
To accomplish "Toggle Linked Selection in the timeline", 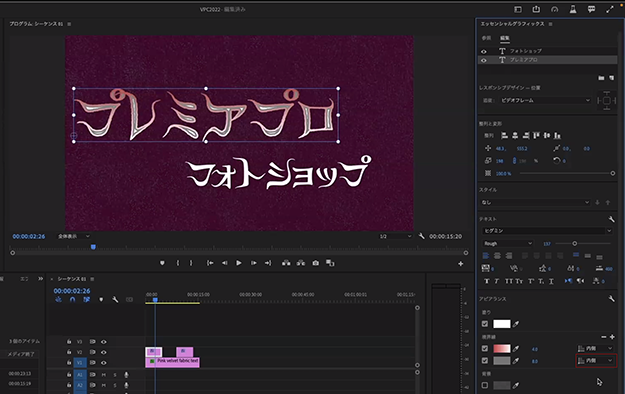I will (86, 299).
